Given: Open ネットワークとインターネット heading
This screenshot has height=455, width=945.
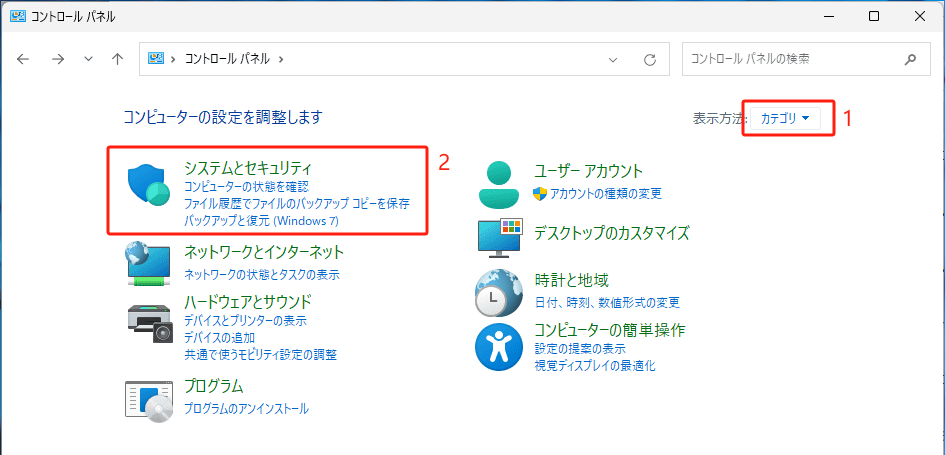Looking at the screenshot, I should (x=264, y=251).
